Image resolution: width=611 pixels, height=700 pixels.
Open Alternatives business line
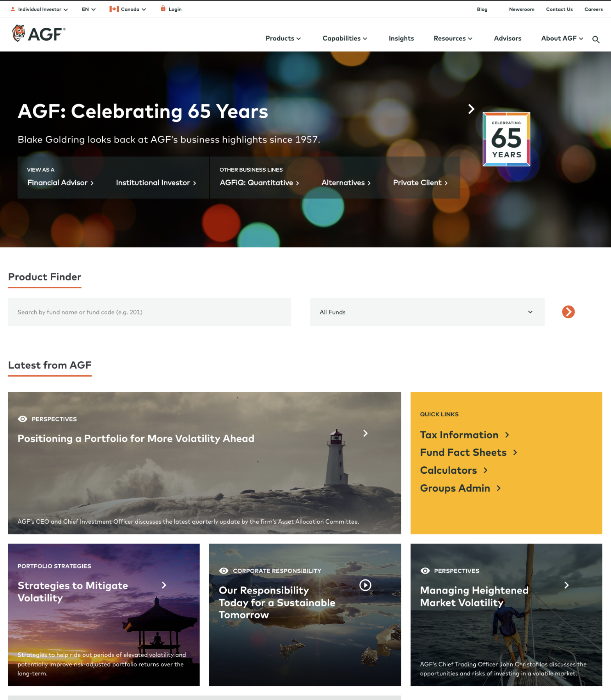[346, 183]
